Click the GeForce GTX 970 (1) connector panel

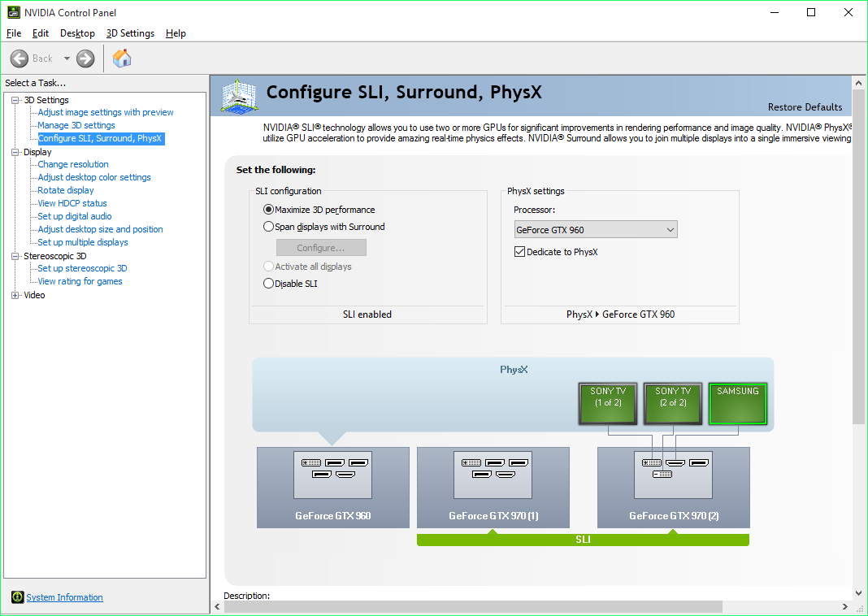(493, 475)
